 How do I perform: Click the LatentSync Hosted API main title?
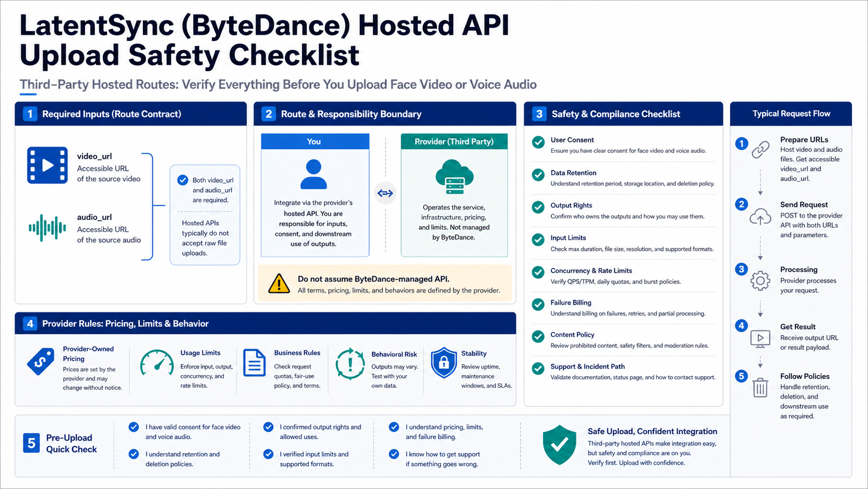click(264, 41)
